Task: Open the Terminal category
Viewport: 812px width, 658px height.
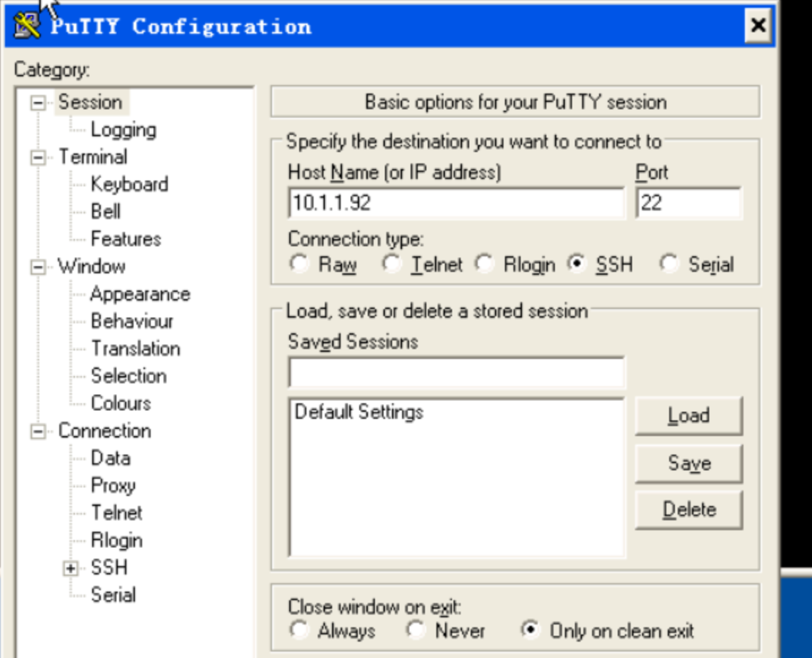Action: (x=93, y=157)
